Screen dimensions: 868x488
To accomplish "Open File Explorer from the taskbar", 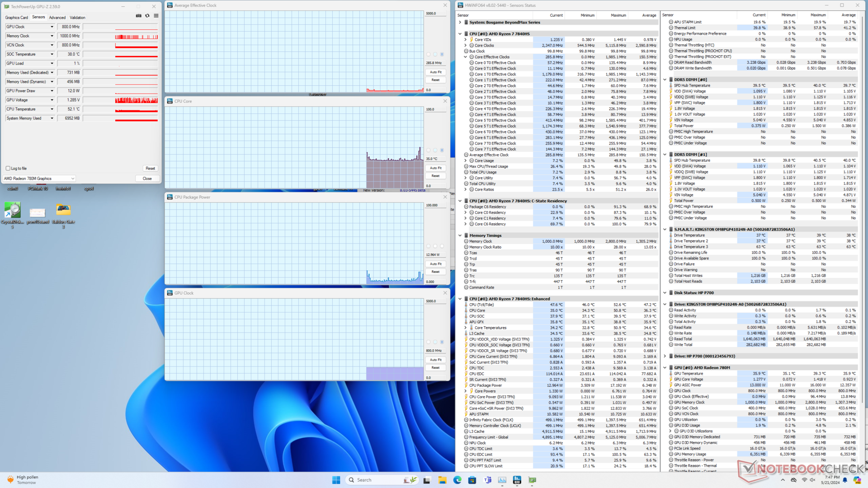I will pos(442,480).
